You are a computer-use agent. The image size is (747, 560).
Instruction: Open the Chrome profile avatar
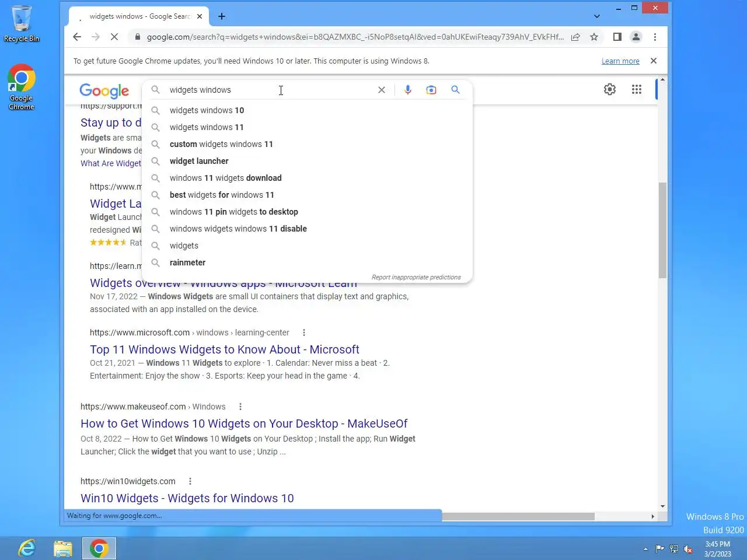pos(636,37)
